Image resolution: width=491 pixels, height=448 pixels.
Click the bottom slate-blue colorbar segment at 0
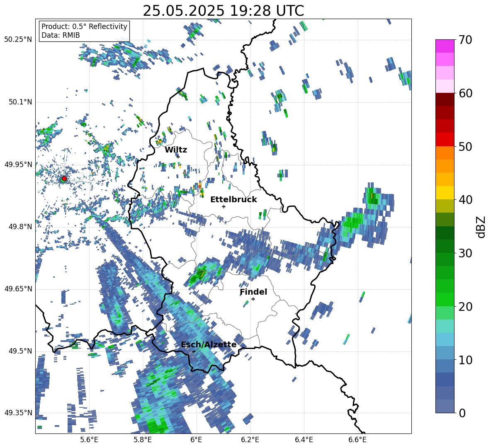pyautogui.click(x=445, y=406)
